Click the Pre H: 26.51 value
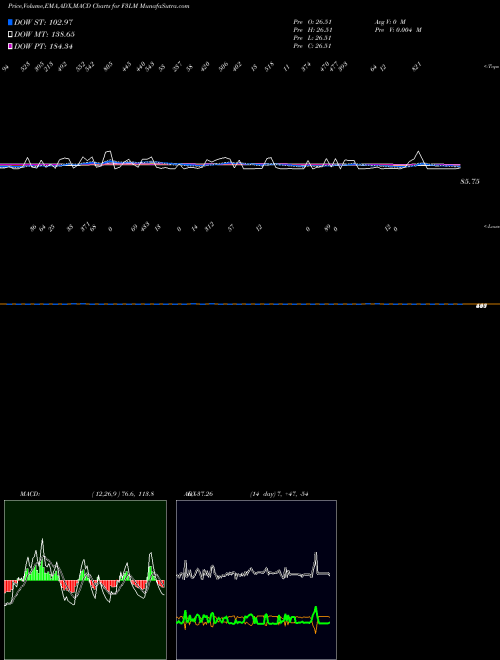 click(313, 30)
